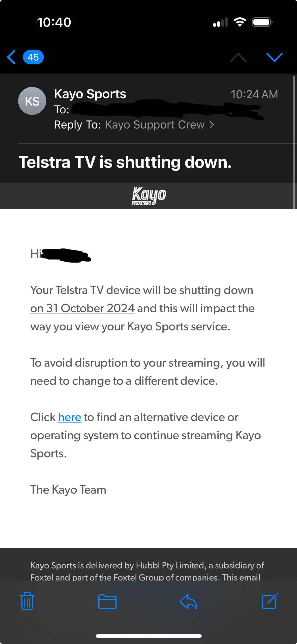Tap the Kayo Sports sender name
This screenshot has width=297, height=644.
pos(90,94)
